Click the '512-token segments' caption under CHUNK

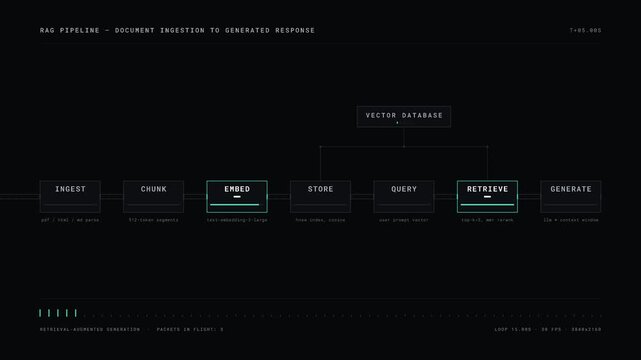(x=154, y=220)
